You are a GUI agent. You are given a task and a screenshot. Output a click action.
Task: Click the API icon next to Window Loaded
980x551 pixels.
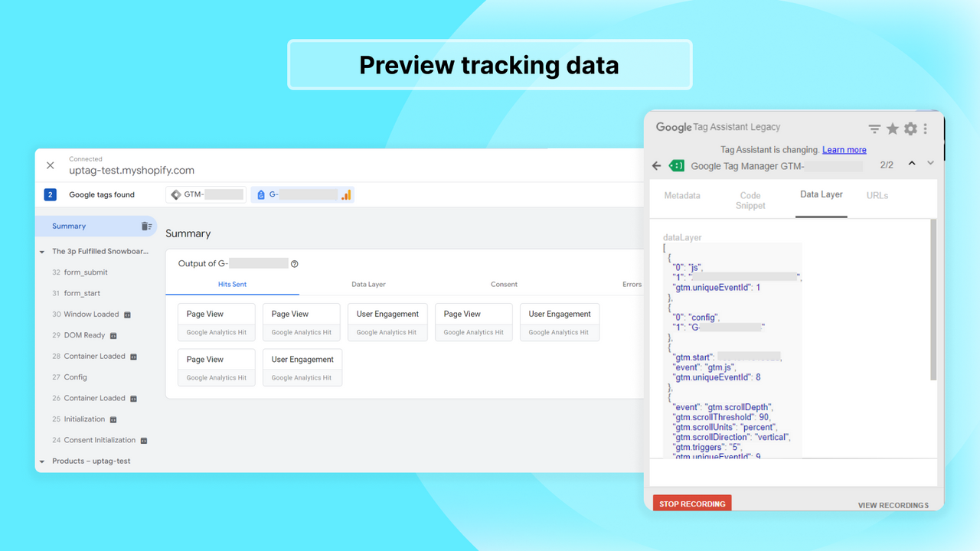pos(127,315)
